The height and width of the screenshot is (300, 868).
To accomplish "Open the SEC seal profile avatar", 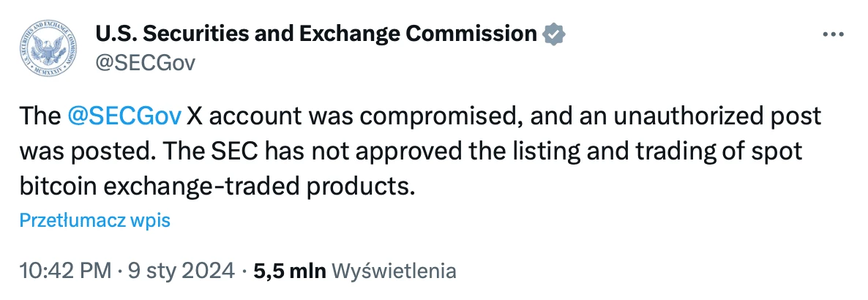I will (48, 48).
